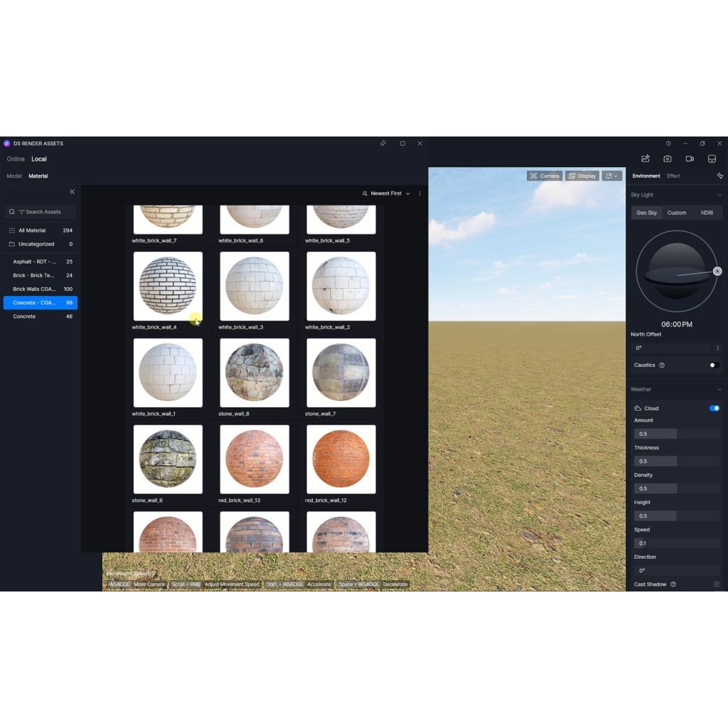This screenshot has height=728, width=728.
Task: Open the viewport view-mode dropdown
Action: [x=612, y=176]
